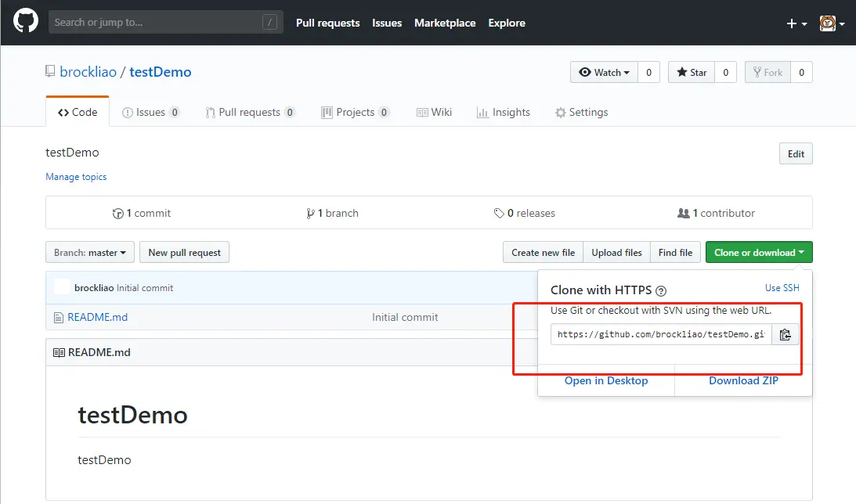This screenshot has height=504, width=856.
Task: Open the Insights tab
Action: tap(503, 112)
